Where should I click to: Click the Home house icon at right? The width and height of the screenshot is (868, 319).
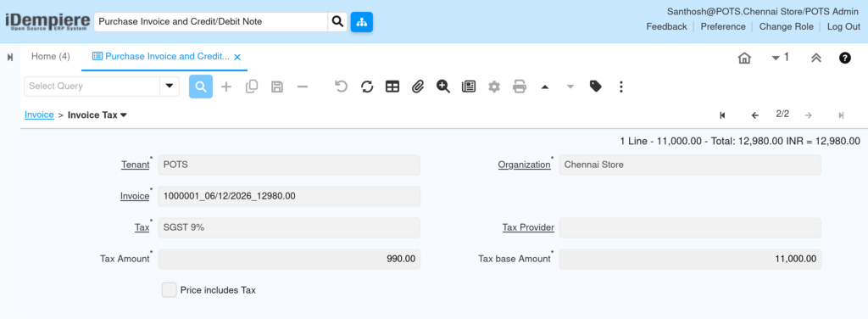point(744,58)
